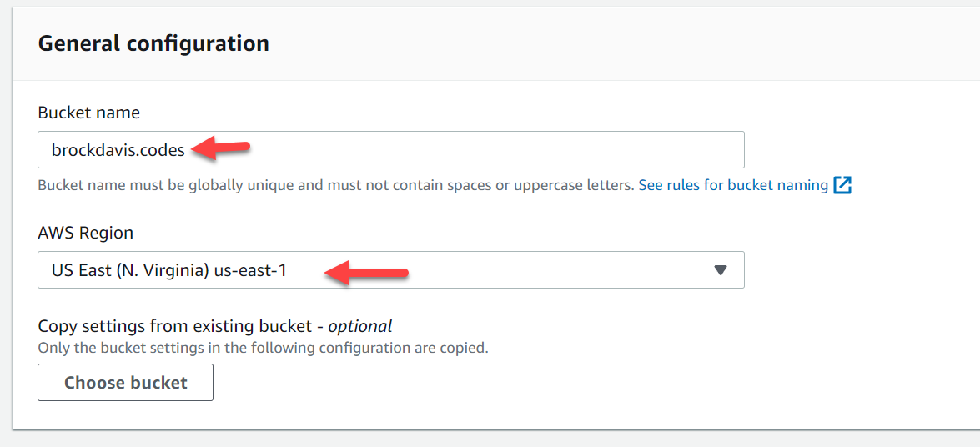
Task: Click the Choose bucket button
Action: tap(126, 383)
